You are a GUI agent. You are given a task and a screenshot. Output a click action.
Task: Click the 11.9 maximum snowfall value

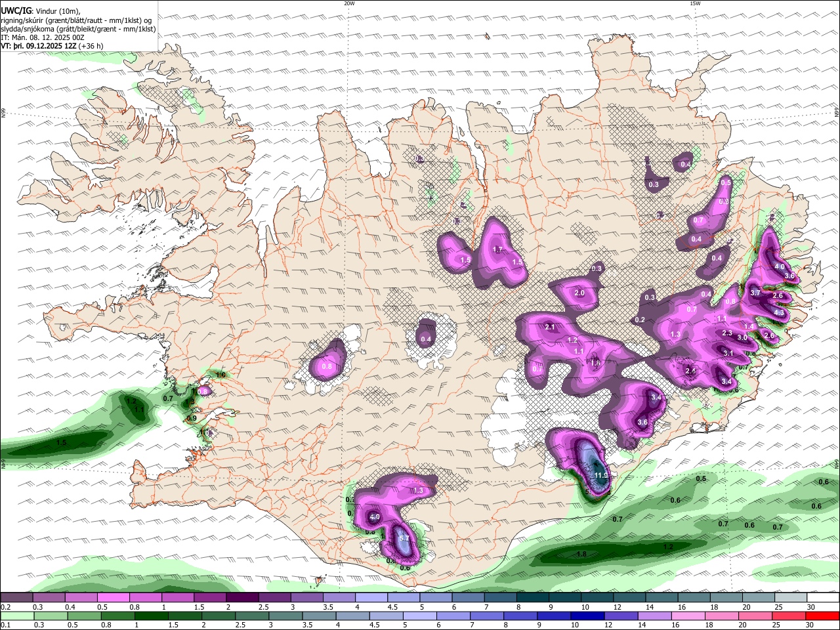(x=601, y=475)
